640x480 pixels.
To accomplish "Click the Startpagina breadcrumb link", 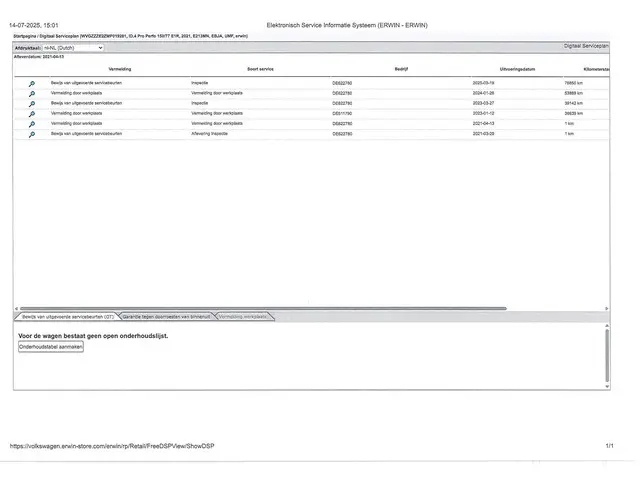I will (x=25, y=36).
